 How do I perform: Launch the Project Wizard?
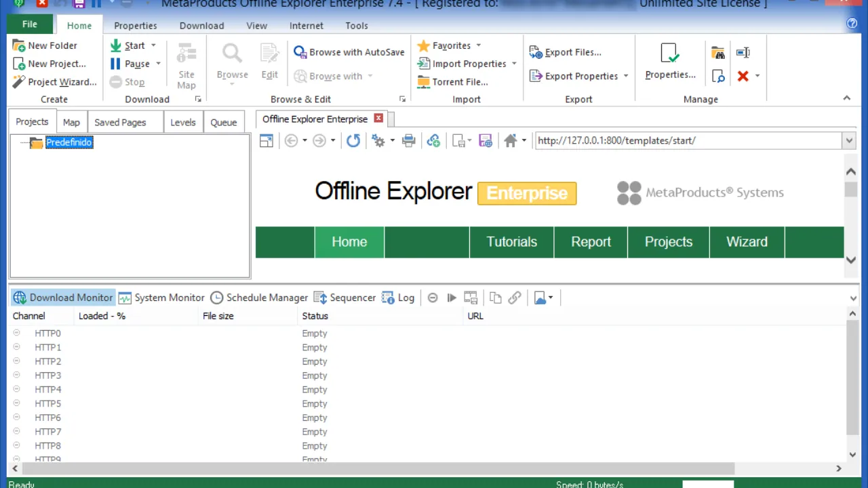point(55,82)
